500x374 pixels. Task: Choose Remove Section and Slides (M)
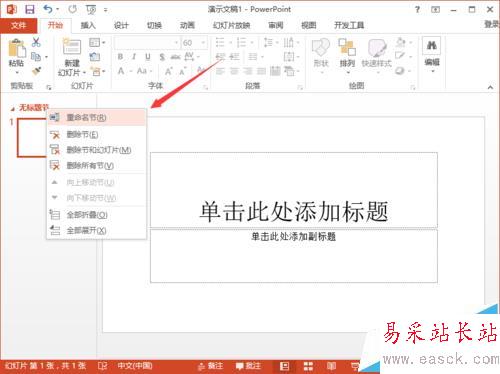click(96, 150)
